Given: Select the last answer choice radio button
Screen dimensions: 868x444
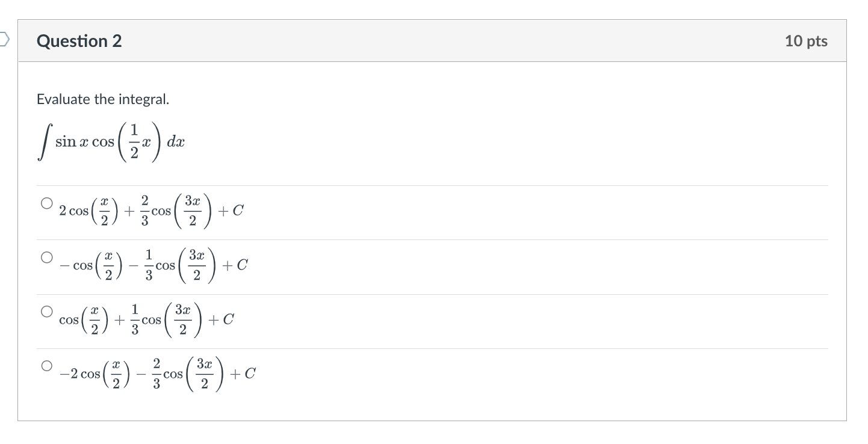Looking at the screenshot, I should click(45, 365).
